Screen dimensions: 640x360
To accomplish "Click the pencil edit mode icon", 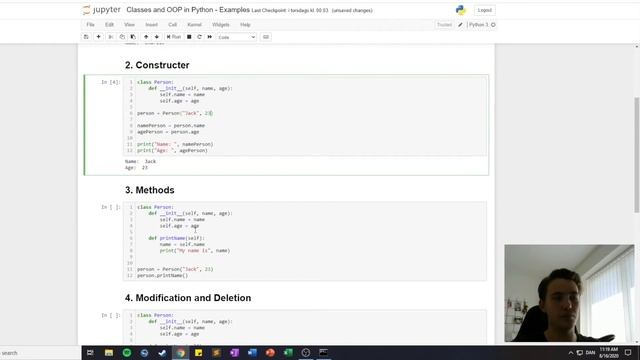I will tap(460, 25).
